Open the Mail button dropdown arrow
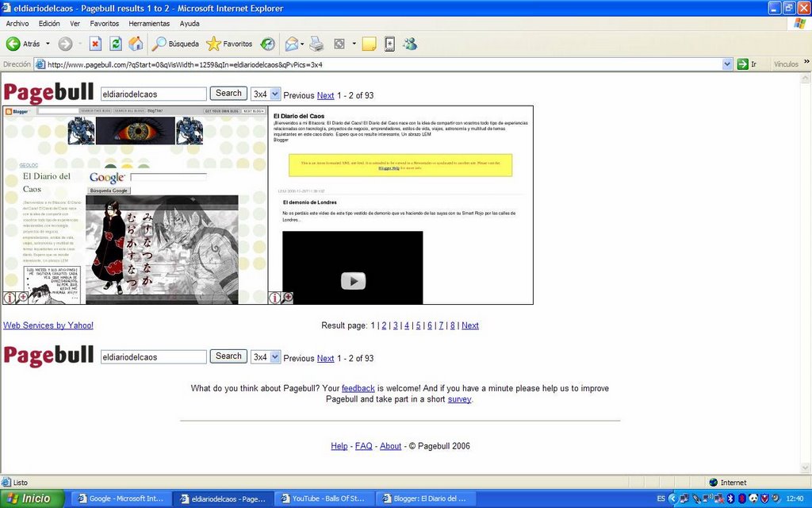812x508 pixels. coord(302,44)
